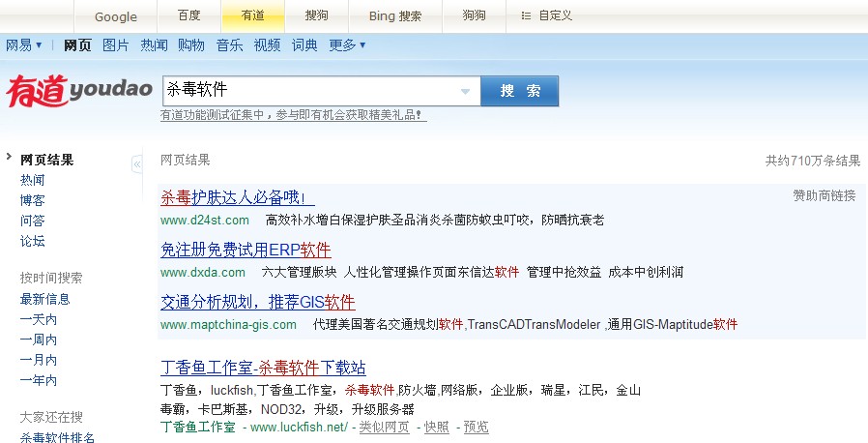Image resolution: width=868 pixels, height=443 pixels.
Task: Click the 赞助商链接 label
Action: tap(825, 195)
